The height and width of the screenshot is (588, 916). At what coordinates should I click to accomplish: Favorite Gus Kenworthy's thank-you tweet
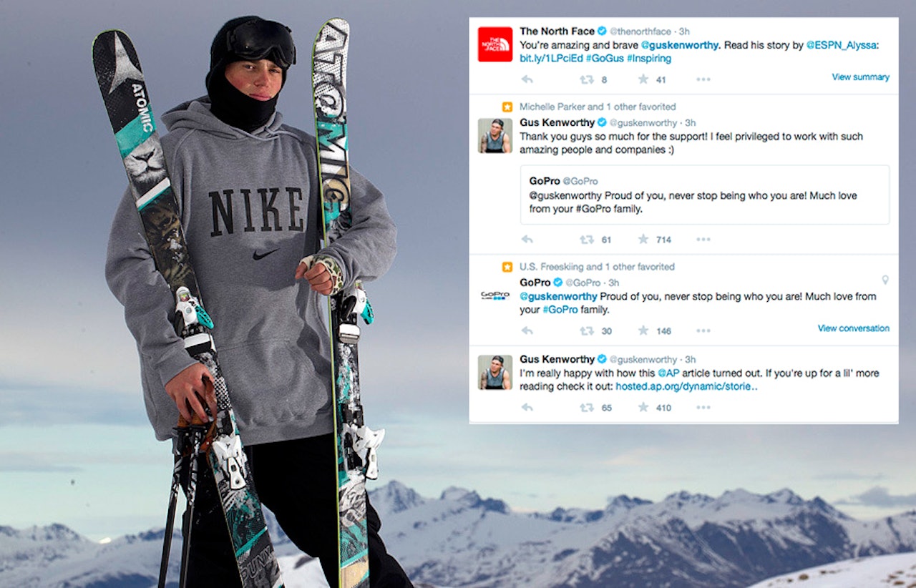point(642,239)
